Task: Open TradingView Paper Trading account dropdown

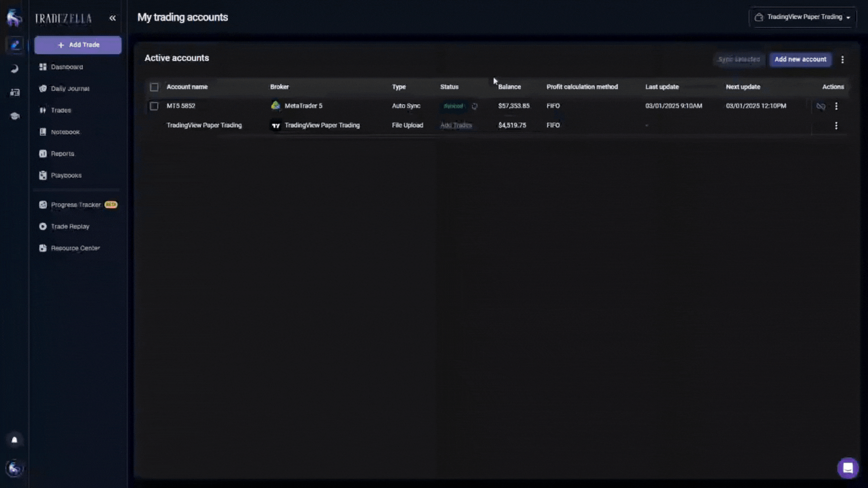Action: click(803, 17)
